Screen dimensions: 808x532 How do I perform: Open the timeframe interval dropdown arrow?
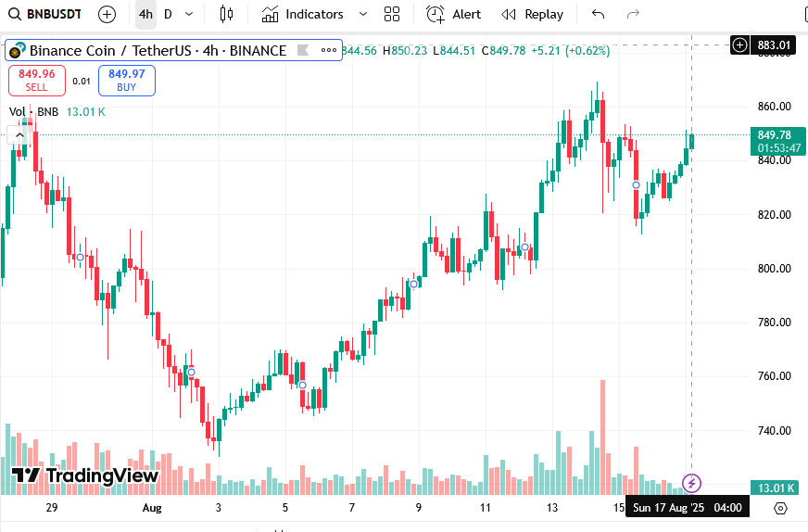pyautogui.click(x=189, y=14)
